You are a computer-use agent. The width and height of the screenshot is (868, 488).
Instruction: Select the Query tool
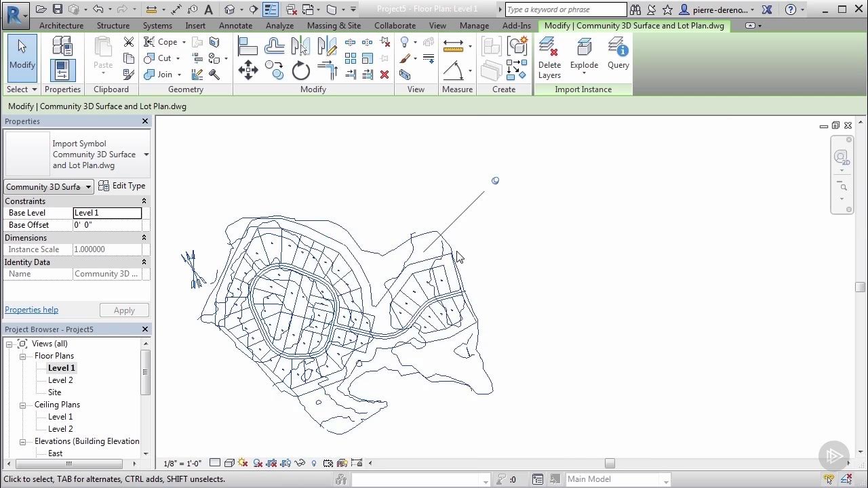coord(618,54)
